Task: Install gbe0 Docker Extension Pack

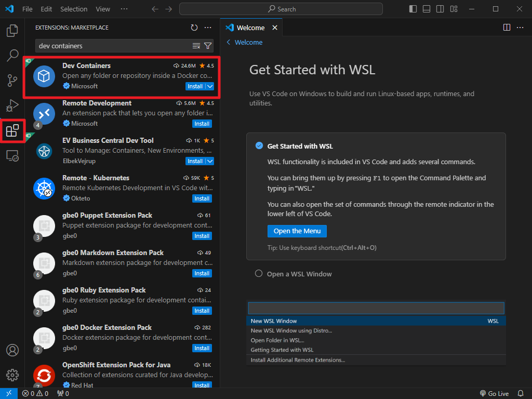Action: 202,348
